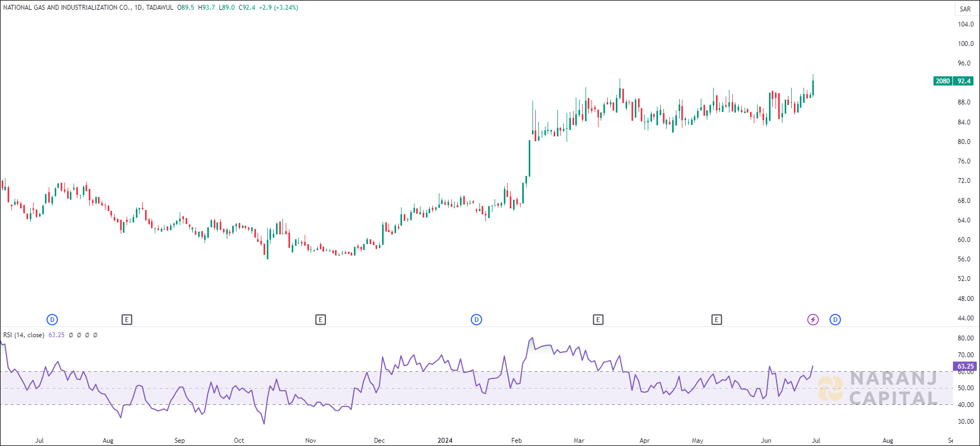Click the 63.25 value in RSI legend
Image resolution: width=980 pixels, height=446 pixels.
(x=56, y=335)
